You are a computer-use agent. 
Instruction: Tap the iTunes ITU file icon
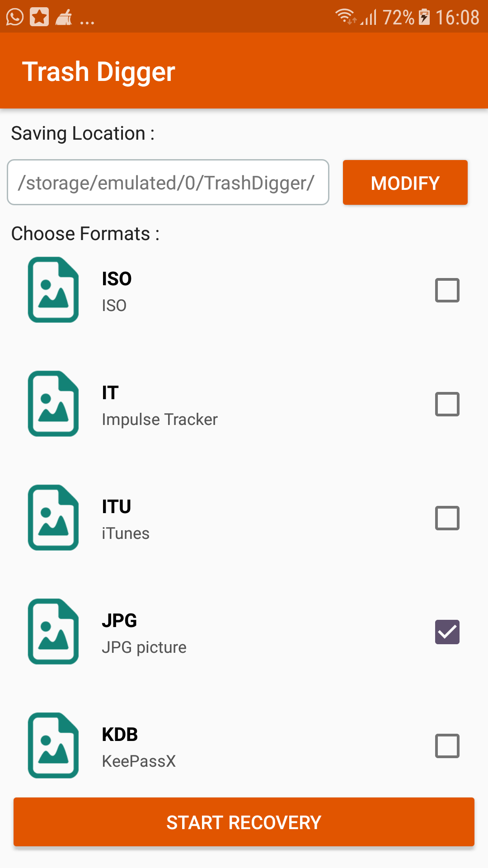tap(53, 518)
